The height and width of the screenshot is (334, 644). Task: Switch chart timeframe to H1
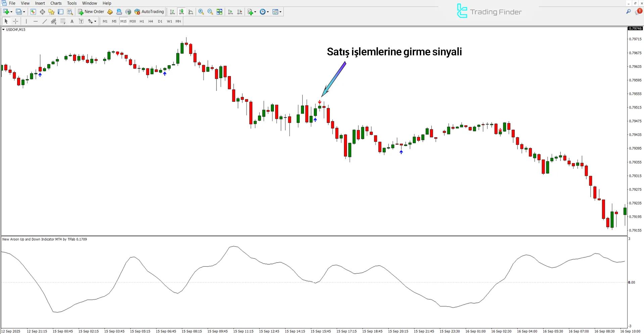click(x=142, y=21)
